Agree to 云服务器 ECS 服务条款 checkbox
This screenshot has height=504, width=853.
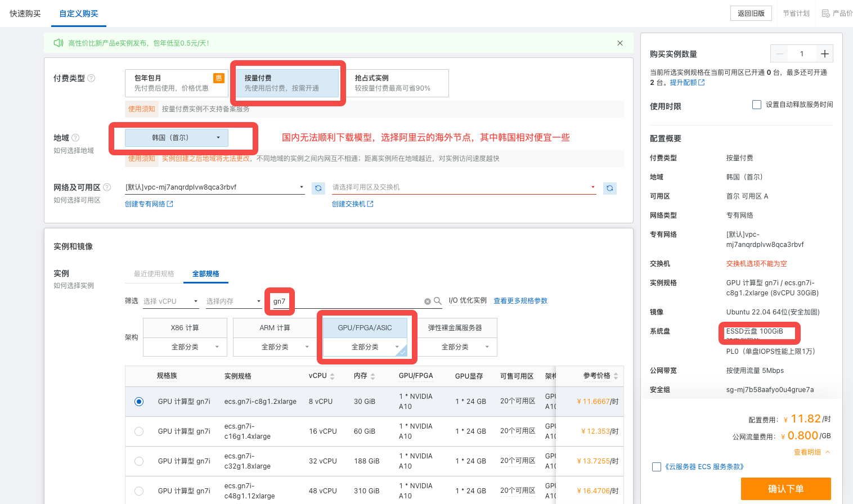pos(657,467)
